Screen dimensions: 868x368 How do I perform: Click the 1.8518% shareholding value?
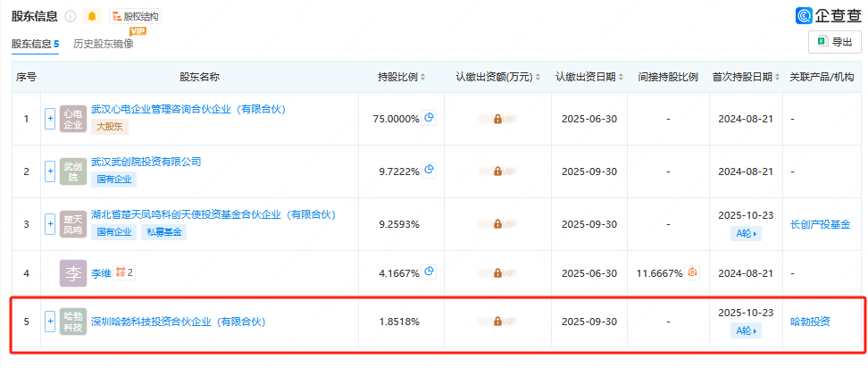click(399, 321)
